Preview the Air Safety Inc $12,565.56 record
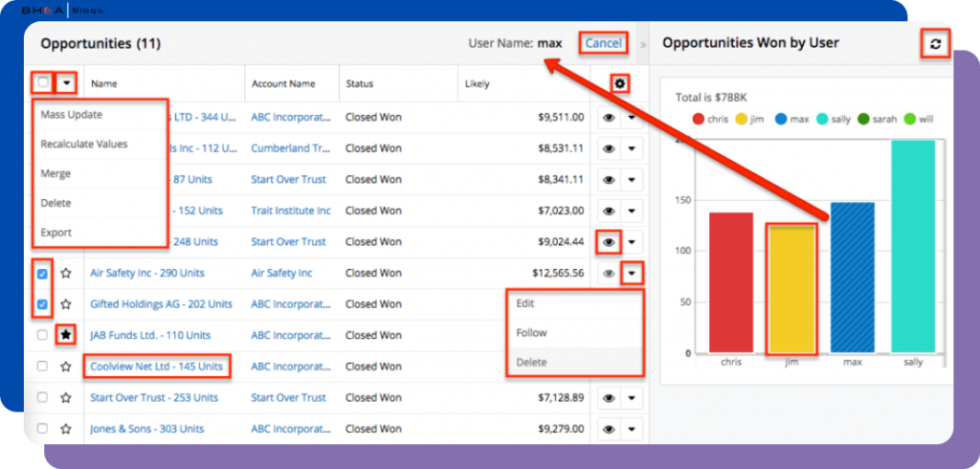This screenshot has width=980, height=469. tap(609, 274)
